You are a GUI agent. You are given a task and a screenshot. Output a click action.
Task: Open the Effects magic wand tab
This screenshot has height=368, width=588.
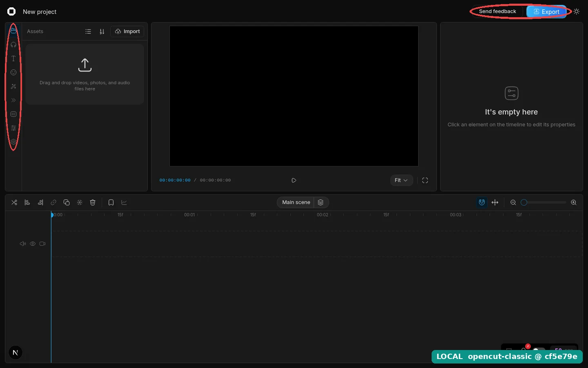tap(13, 86)
